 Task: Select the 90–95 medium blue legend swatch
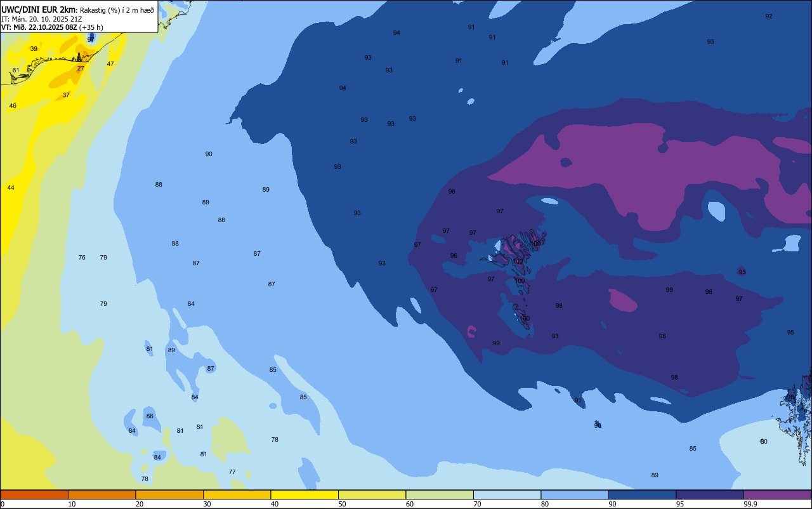tap(642, 494)
